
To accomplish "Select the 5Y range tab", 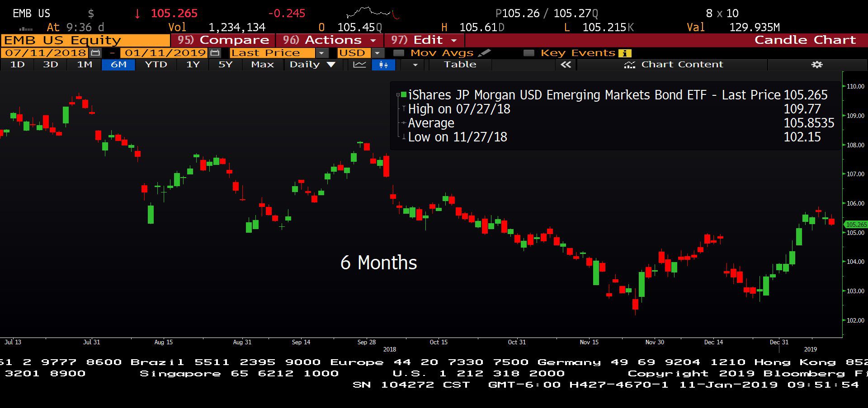I will 225,65.
